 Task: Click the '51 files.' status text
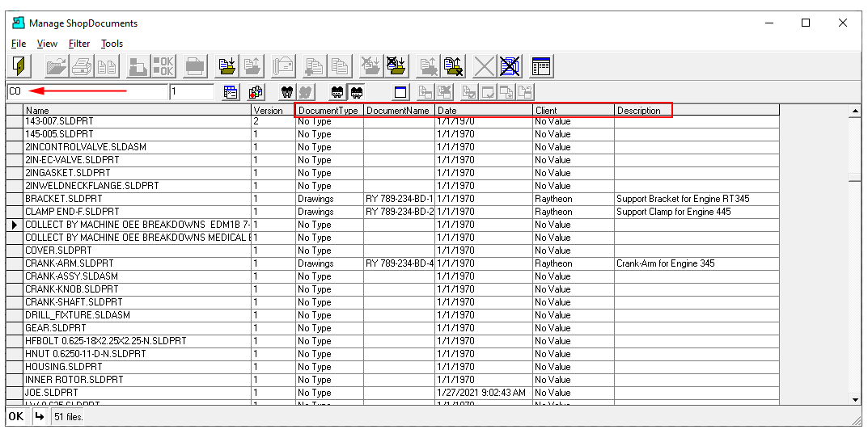click(69, 417)
